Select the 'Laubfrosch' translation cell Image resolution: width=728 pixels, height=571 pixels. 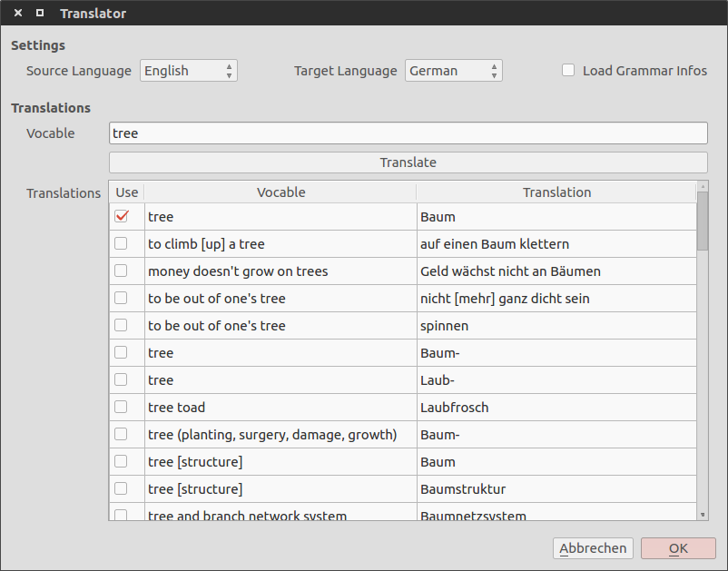tap(556, 408)
